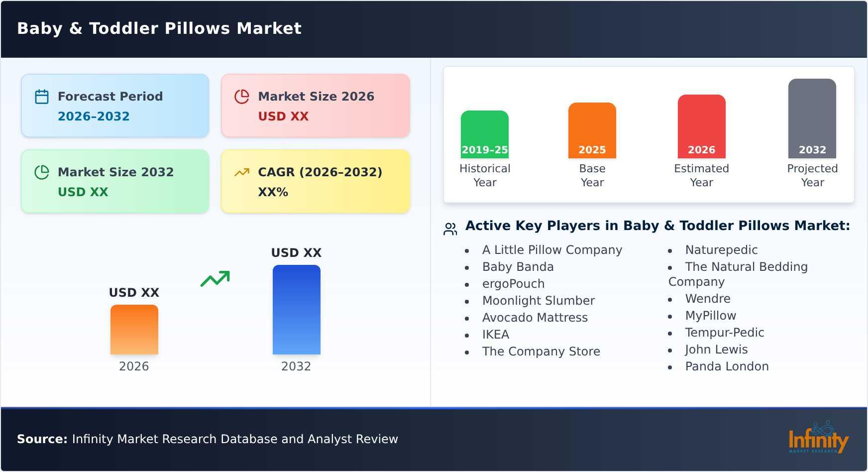Select the green 2019-25 Historical Year bar
This screenshot has height=472, width=868.
point(485,134)
